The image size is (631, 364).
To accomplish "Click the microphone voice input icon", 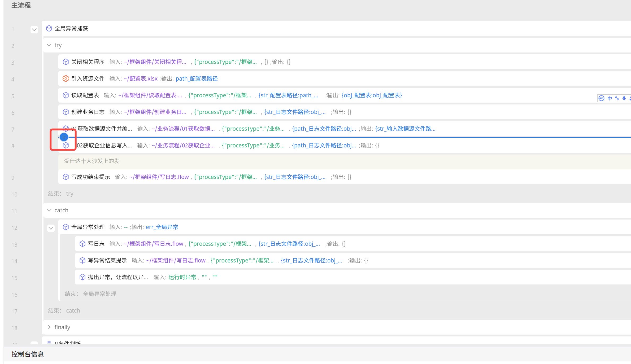I will 624,98.
